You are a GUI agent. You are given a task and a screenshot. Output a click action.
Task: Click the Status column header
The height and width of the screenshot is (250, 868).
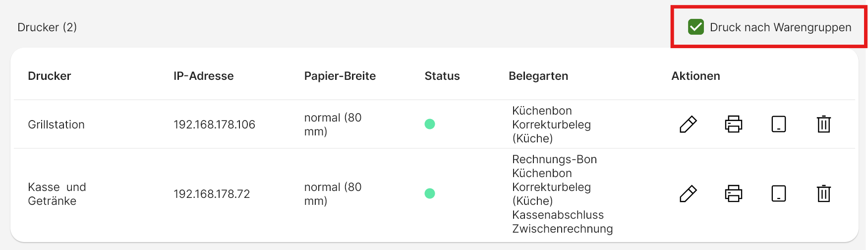[x=442, y=76]
